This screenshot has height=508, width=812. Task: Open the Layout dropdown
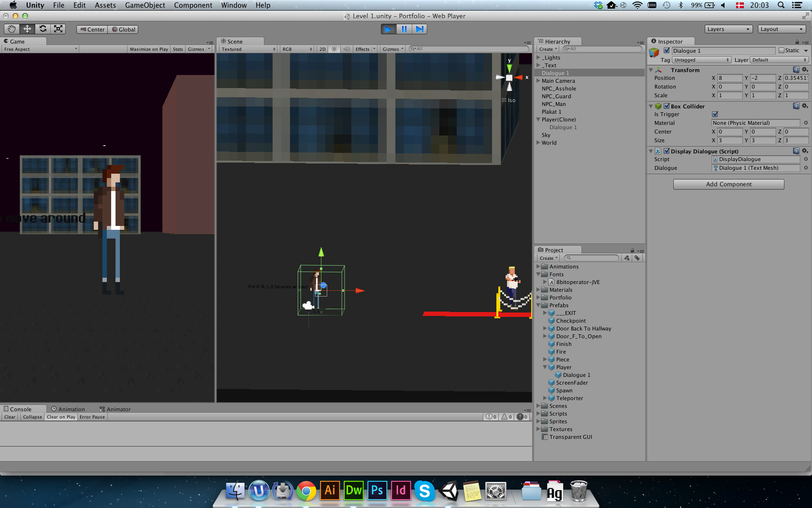coord(782,29)
